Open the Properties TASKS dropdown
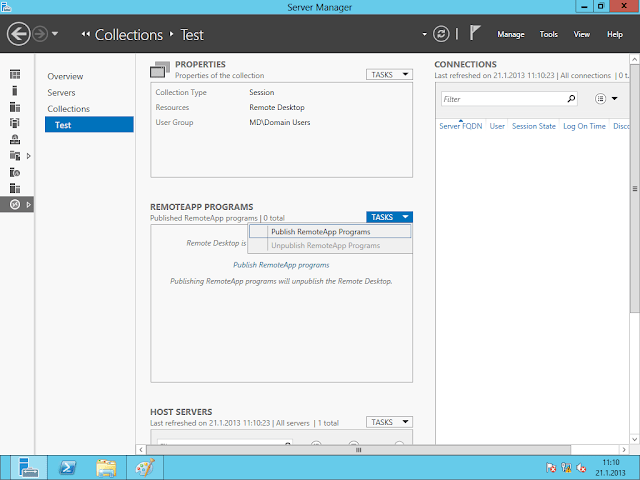640x480 pixels. (x=389, y=74)
